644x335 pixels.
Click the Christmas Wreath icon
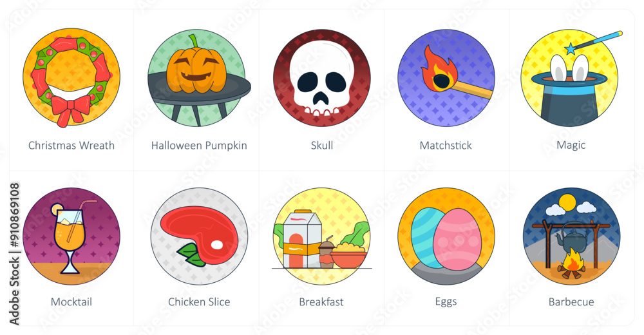click(71, 77)
